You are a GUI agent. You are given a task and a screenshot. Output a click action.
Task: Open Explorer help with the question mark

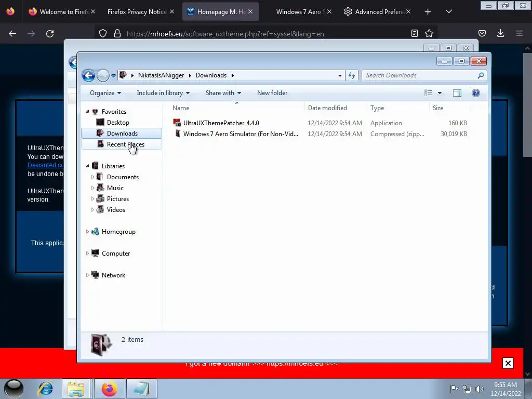(476, 93)
